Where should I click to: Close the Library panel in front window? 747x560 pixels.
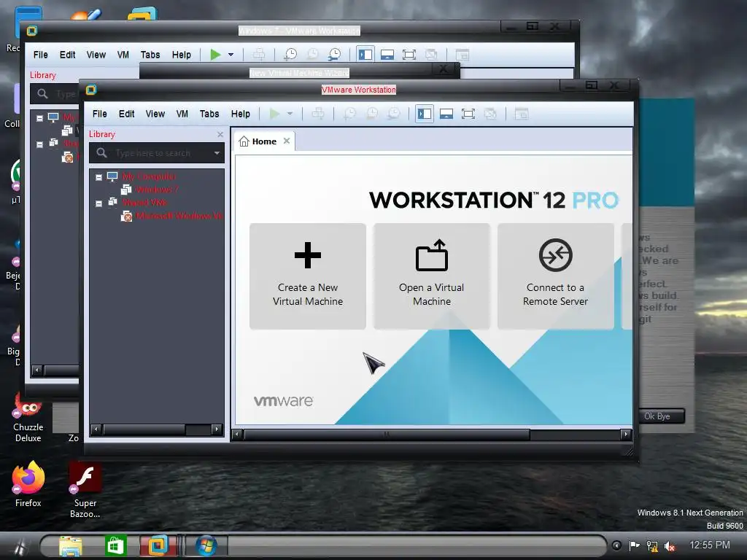point(220,135)
